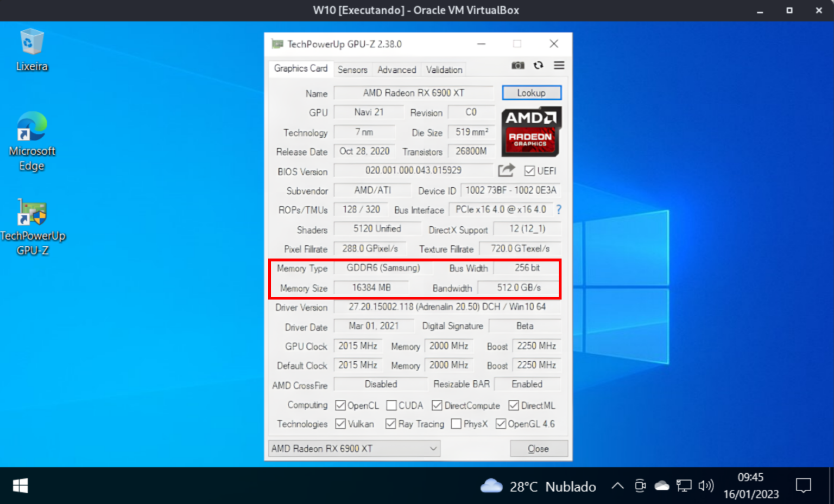Screen dimensions: 834x504
Task: Click the Lookup button
Action: 531,93
